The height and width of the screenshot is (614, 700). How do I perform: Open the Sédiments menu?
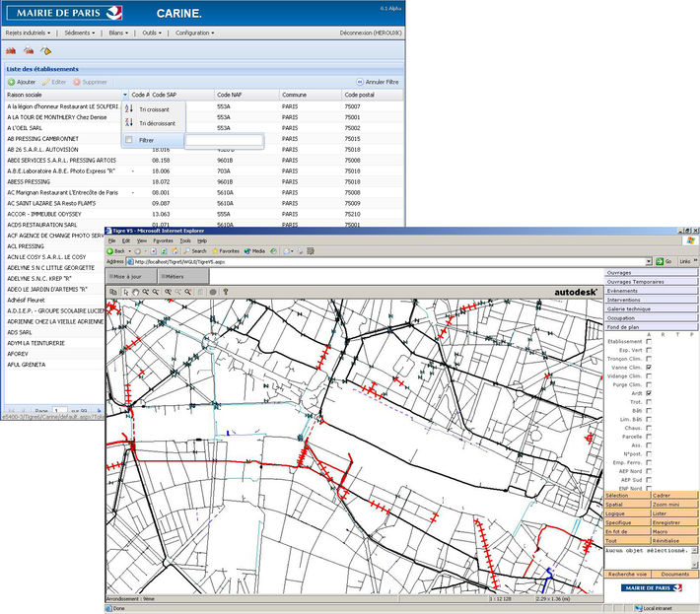[80, 34]
